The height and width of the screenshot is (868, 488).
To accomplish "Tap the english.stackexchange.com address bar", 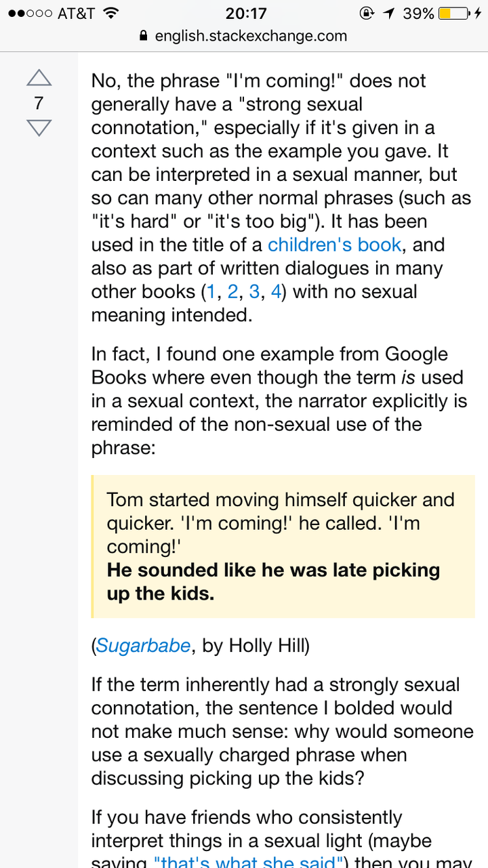I will coord(244,35).
